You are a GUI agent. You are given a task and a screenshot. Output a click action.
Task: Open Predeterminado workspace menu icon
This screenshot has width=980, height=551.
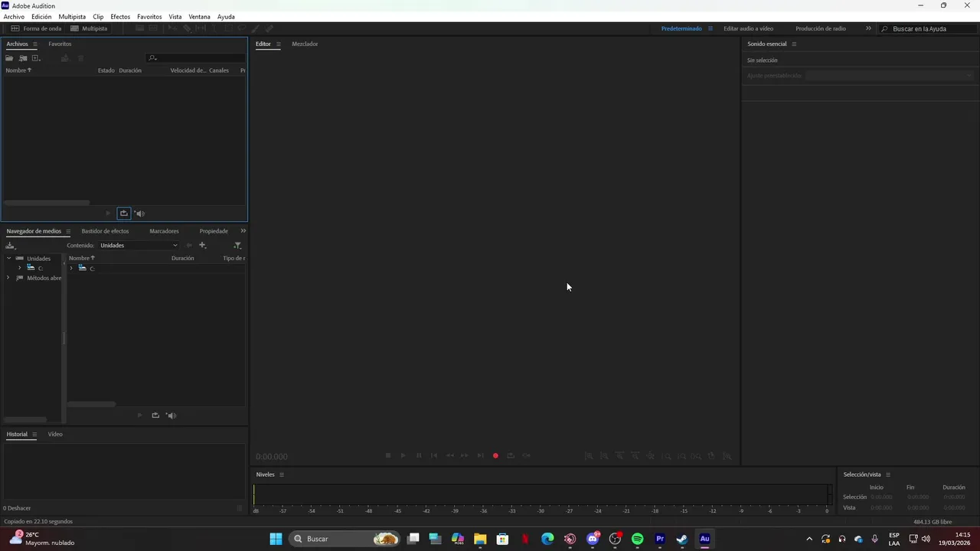[710, 28]
